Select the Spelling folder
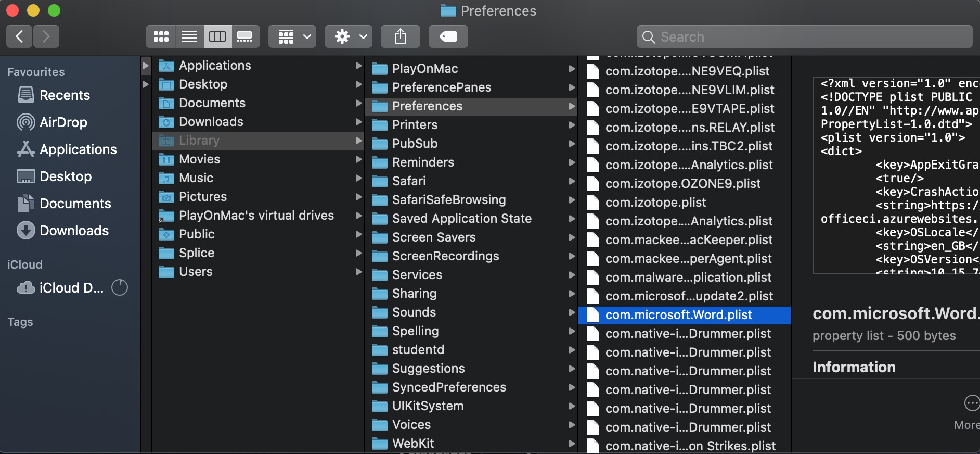 click(x=471, y=331)
